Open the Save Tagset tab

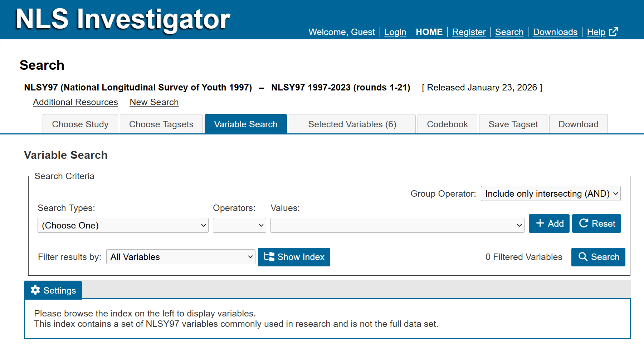(513, 124)
